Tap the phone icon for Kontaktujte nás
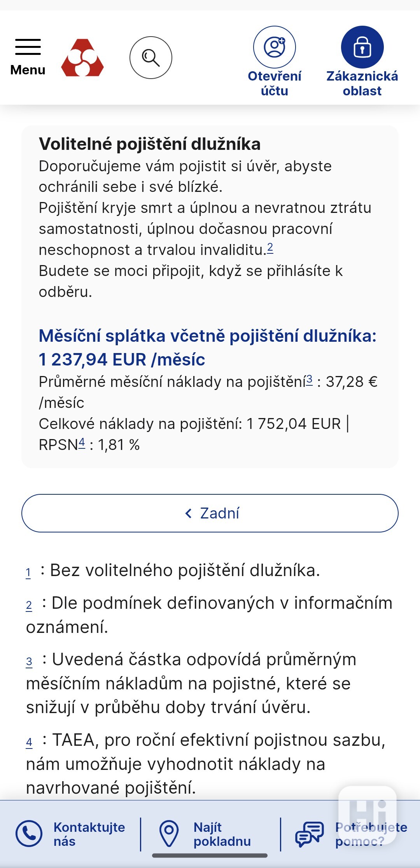This screenshot has height=868, width=420. [29, 833]
